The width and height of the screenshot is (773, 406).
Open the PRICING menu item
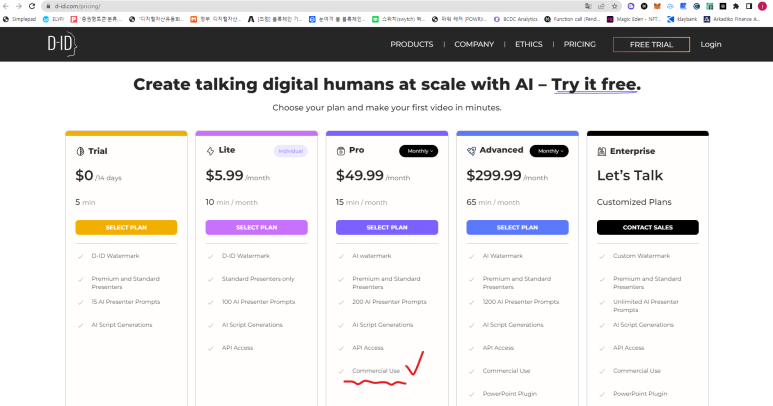[580, 44]
